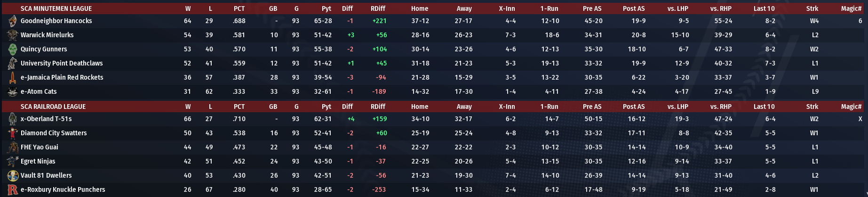
Task: Click the Diamond City Swatters logo
Action: click(13, 133)
